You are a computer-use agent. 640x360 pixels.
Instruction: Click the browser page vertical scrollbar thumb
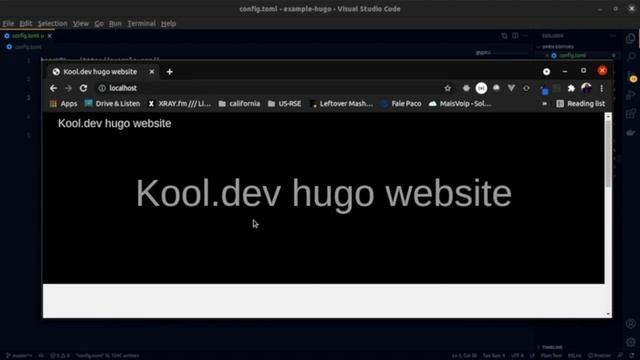[608, 153]
